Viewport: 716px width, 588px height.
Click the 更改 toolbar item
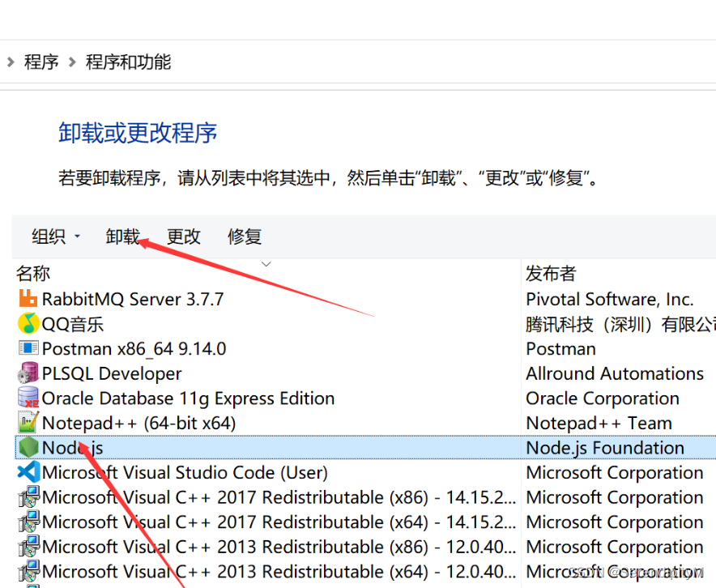coord(183,236)
